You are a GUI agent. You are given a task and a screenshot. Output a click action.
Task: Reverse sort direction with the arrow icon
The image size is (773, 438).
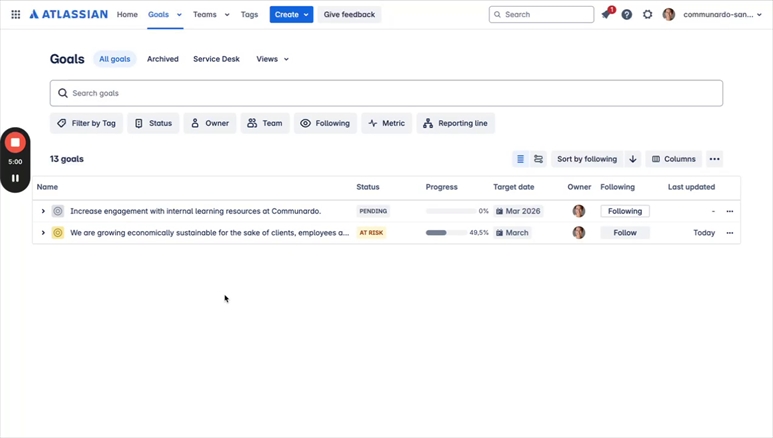633,159
